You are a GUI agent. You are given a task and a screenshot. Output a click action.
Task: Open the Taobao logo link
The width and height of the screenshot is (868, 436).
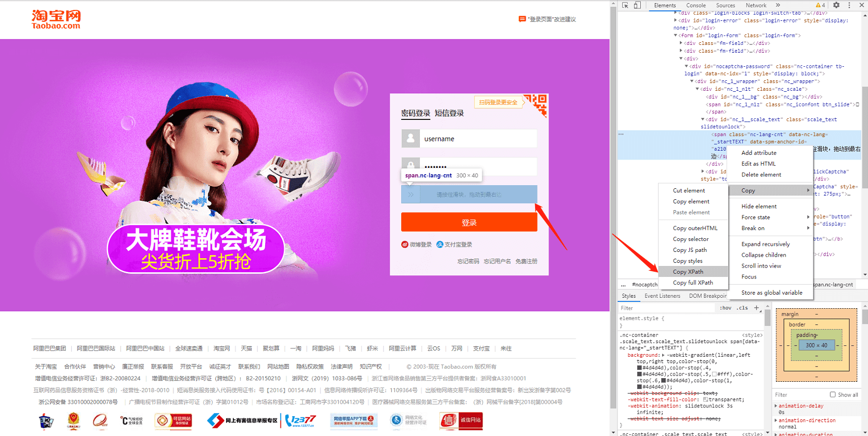tap(56, 19)
